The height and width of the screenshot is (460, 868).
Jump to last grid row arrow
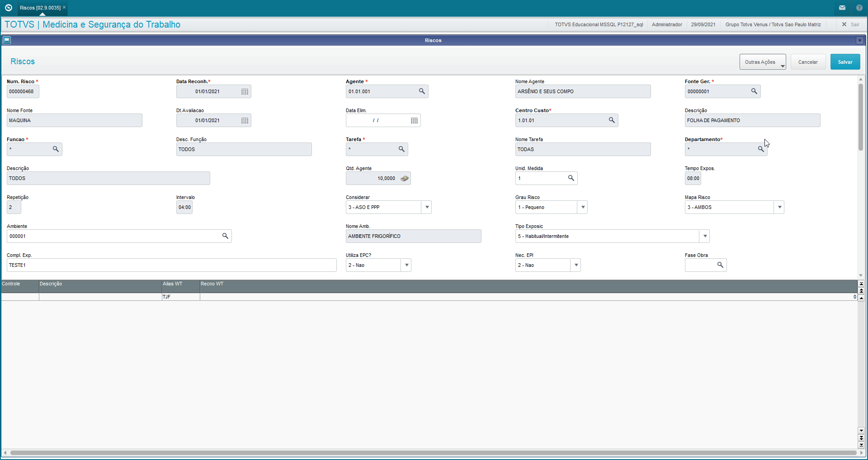click(861, 445)
